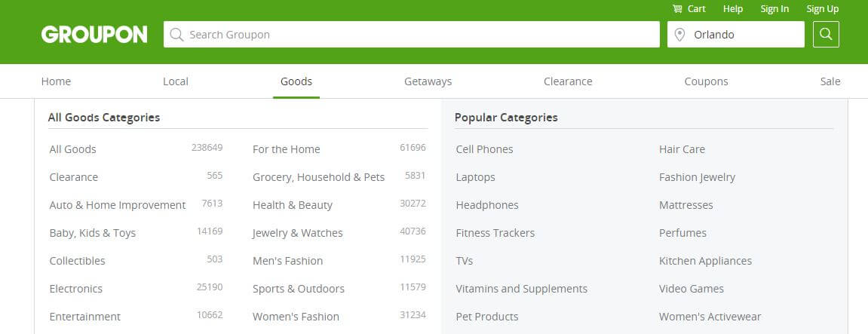Go to the Coupons tab
Screen dimensions: 868x334
click(706, 81)
